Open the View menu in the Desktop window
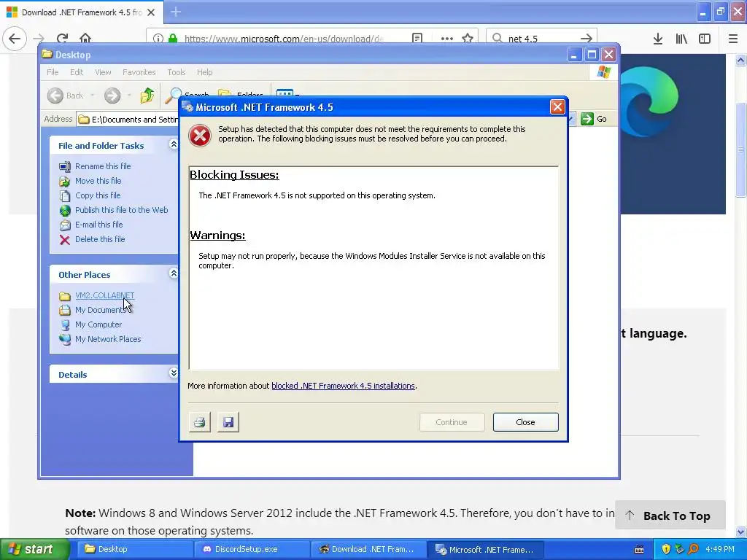Image resolution: width=747 pixels, height=560 pixels. (103, 72)
